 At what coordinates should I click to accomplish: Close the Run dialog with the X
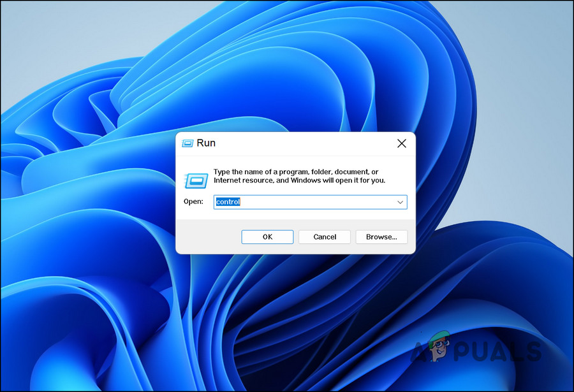click(x=402, y=143)
